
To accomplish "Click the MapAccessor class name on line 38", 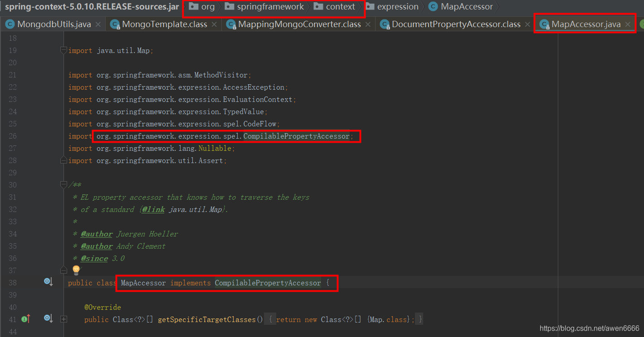I will pyautogui.click(x=143, y=283).
